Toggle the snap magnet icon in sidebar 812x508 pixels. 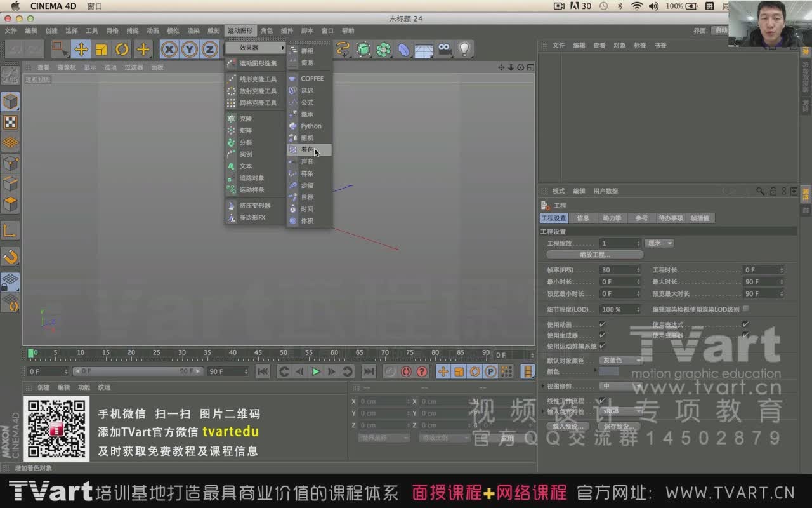(x=10, y=257)
